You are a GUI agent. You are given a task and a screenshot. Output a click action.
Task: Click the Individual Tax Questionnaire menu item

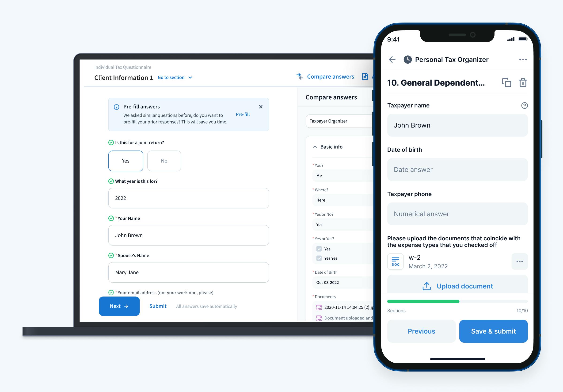[124, 67]
